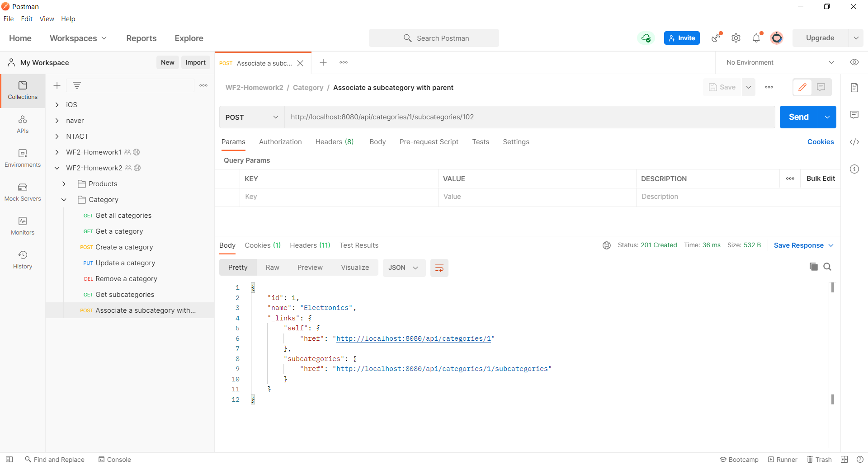This screenshot has width=868, height=465.
Task: Expand the Products folder
Action: 64,184
